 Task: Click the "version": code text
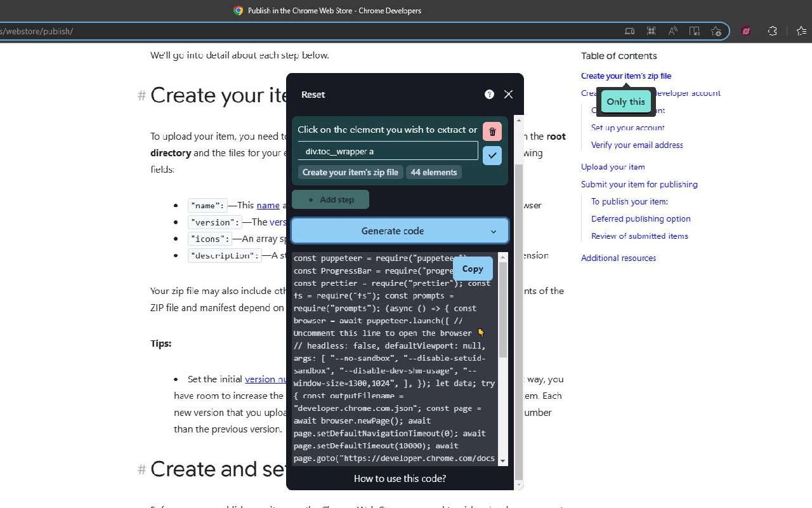(x=216, y=222)
